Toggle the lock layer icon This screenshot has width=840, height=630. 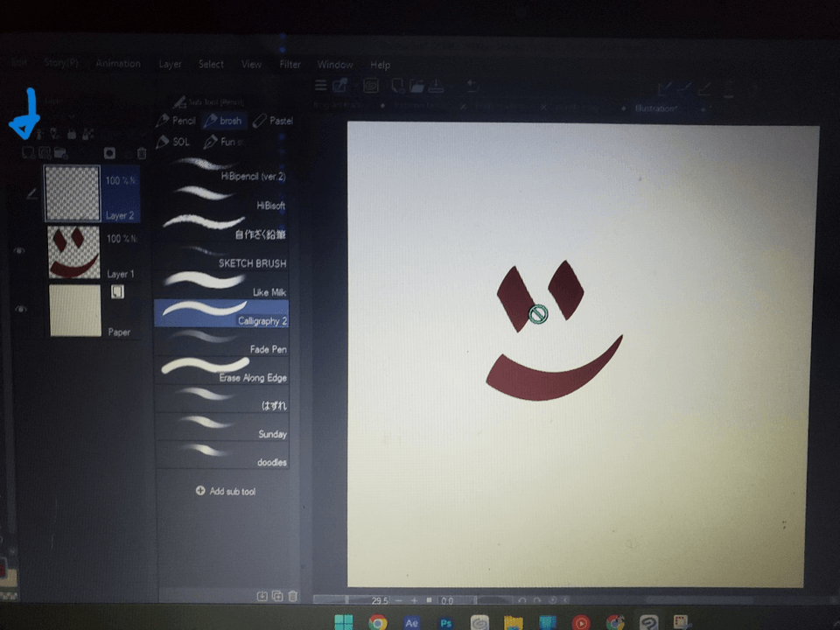[72, 134]
